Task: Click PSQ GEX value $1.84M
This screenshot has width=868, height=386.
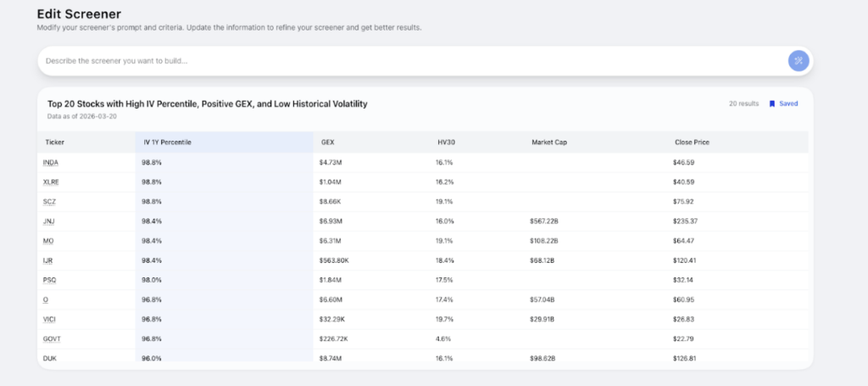Action: point(331,280)
